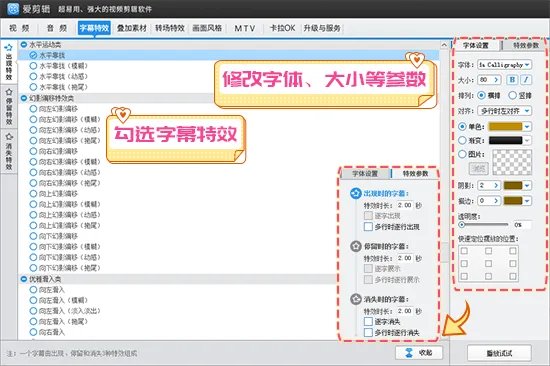Switch to 停留特效 side tab
550x366 pixels.
point(9,107)
